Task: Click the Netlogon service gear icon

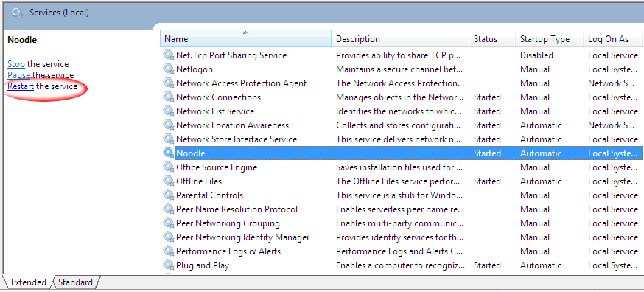Action: tap(169, 69)
